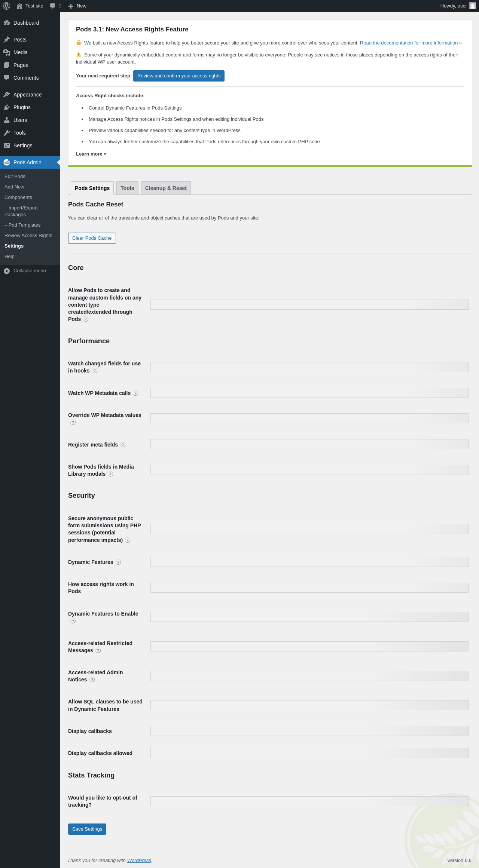Open the opt-out of tracking dropdown
This screenshot has height=868, width=479.
[309, 801]
